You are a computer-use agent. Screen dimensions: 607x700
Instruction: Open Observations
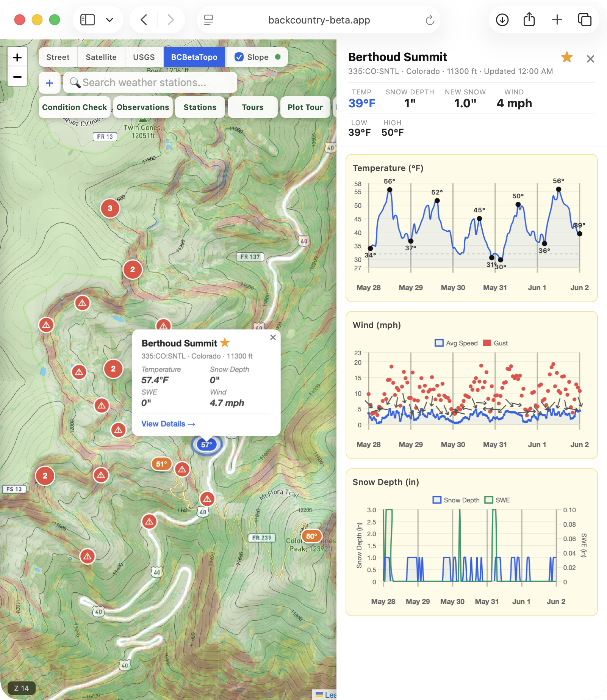[x=143, y=107]
